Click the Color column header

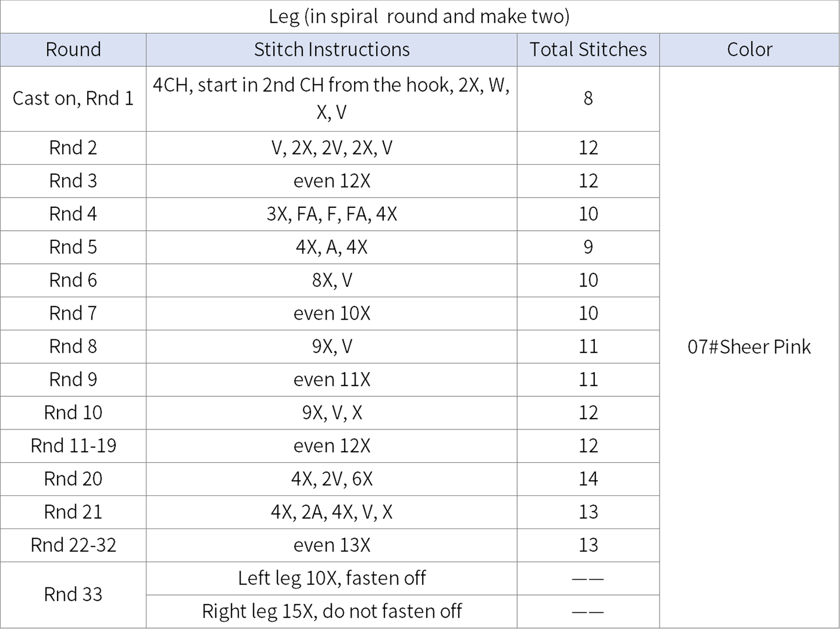click(x=749, y=50)
